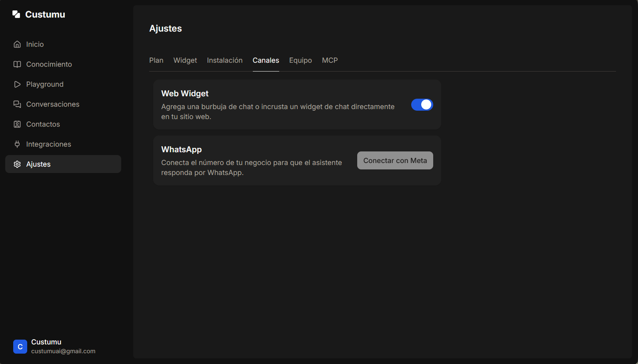Open the Conversaciones chat bubbles icon
This screenshot has height=364, width=638.
click(17, 104)
